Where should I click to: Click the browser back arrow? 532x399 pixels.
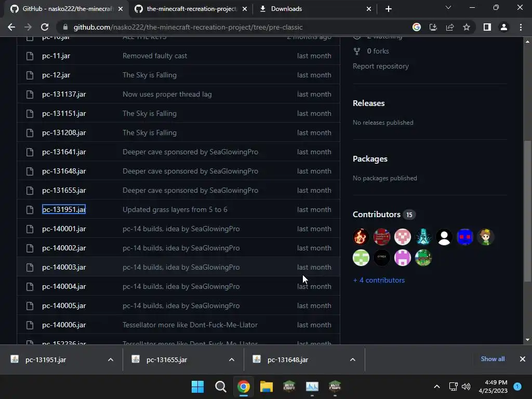[x=11, y=27]
